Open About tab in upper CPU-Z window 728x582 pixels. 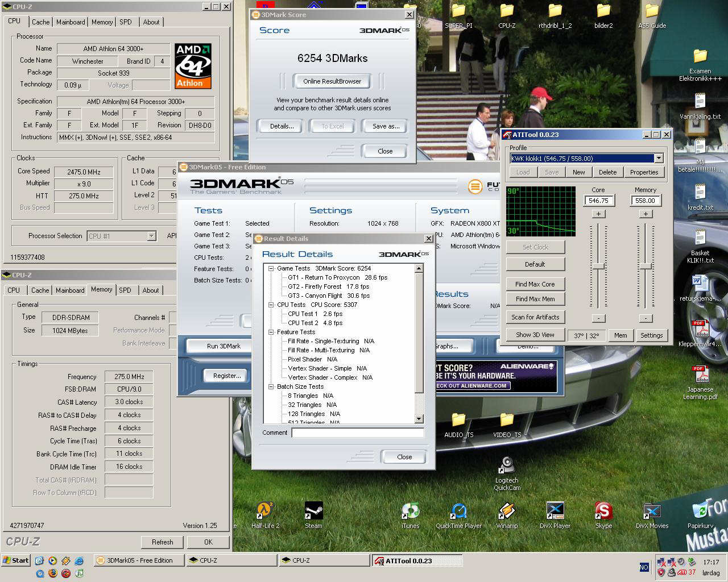(x=151, y=22)
